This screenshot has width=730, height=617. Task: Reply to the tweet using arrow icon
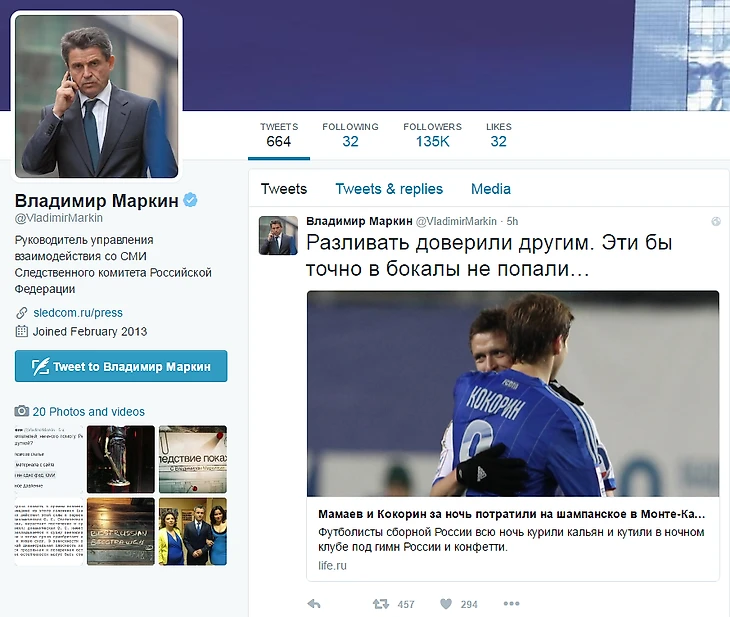pyautogui.click(x=314, y=604)
